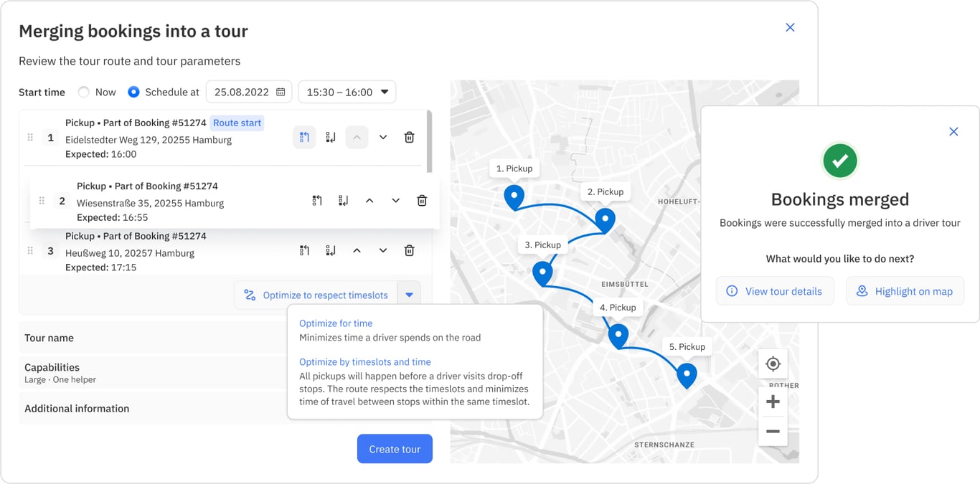Click the 1. Pickup map label
The height and width of the screenshot is (484, 980).
(x=514, y=169)
